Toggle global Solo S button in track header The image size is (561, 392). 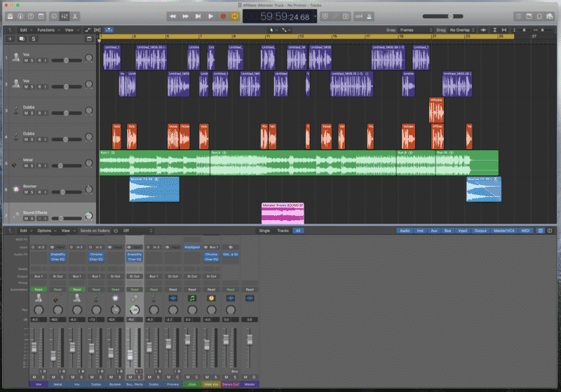click(34, 39)
